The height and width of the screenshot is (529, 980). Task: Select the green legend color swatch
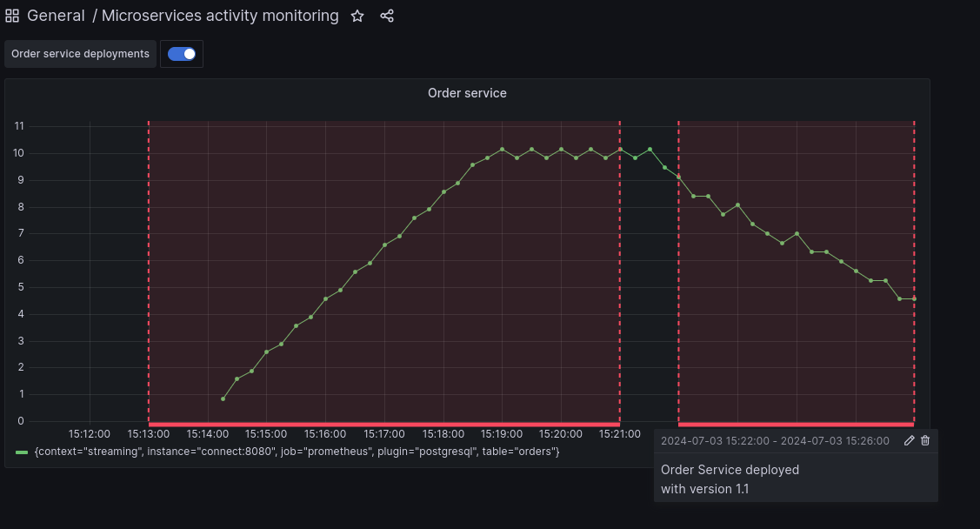coord(23,451)
